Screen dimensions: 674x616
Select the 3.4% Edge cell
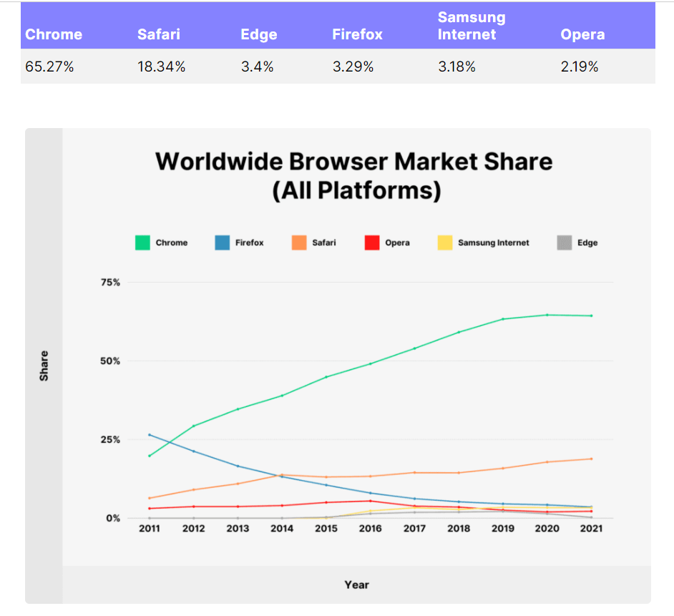click(257, 67)
